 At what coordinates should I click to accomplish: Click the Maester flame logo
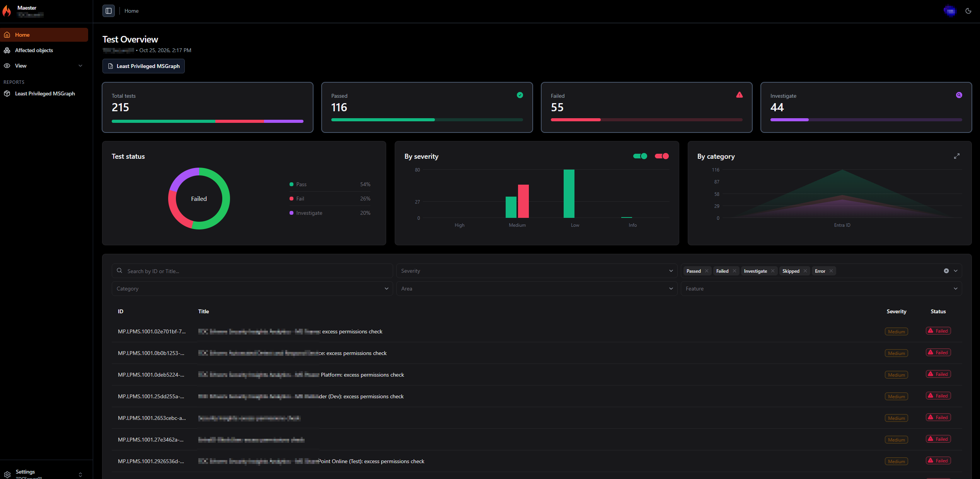7,11
